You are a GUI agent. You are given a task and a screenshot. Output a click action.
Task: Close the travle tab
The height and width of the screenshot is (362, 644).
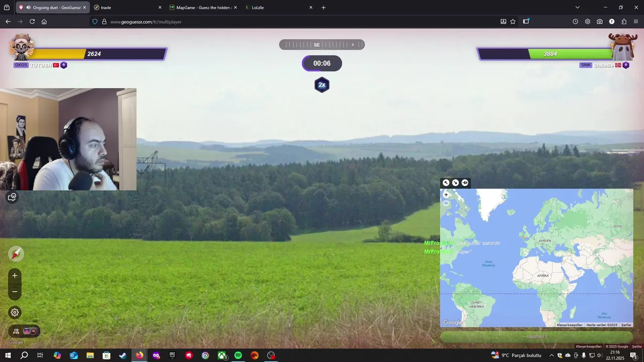[160, 8]
